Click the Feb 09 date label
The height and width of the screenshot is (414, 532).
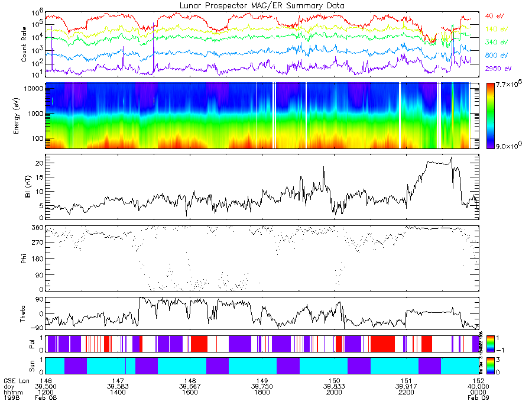tap(478, 397)
